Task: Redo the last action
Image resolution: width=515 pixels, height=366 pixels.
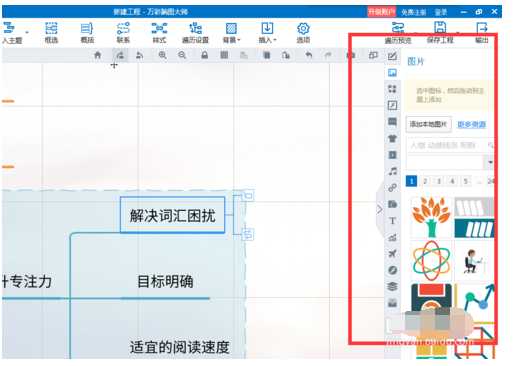Action: [x=328, y=55]
